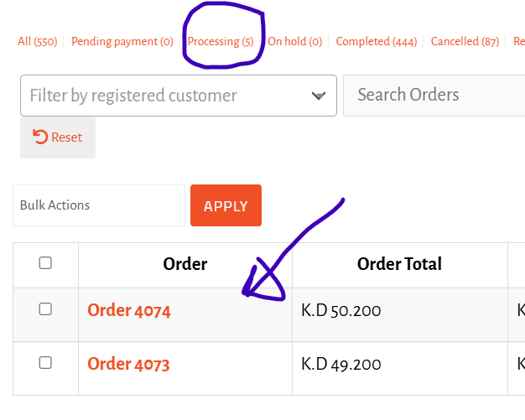The height and width of the screenshot is (420, 525).
Task: Select the Processing (5) status tab
Action: [221, 42]
